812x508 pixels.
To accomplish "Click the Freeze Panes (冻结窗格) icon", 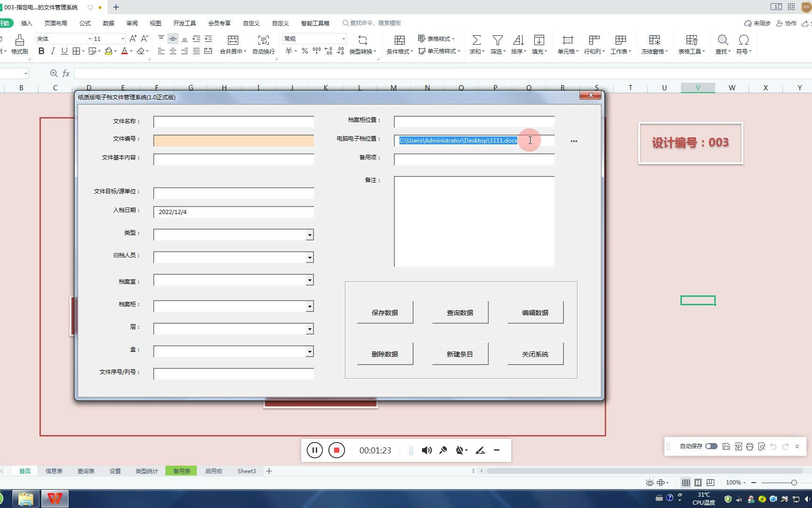I will coord(654,40).
